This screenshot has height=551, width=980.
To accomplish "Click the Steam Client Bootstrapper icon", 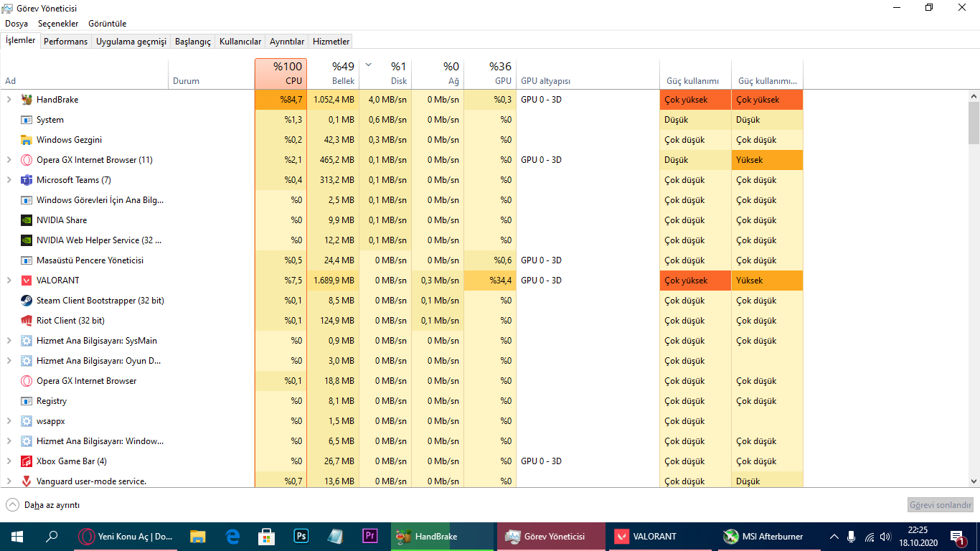I will pyautogui.click(x=27, y=301).
